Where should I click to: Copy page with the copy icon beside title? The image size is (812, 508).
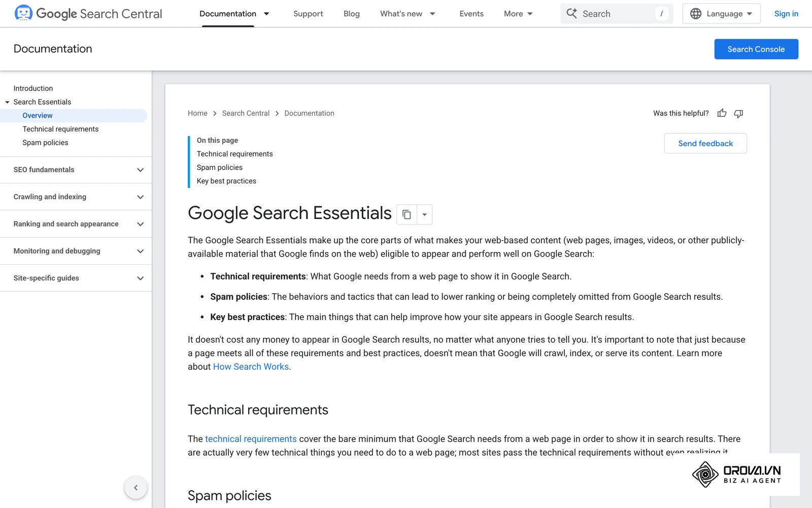[407, 214]
